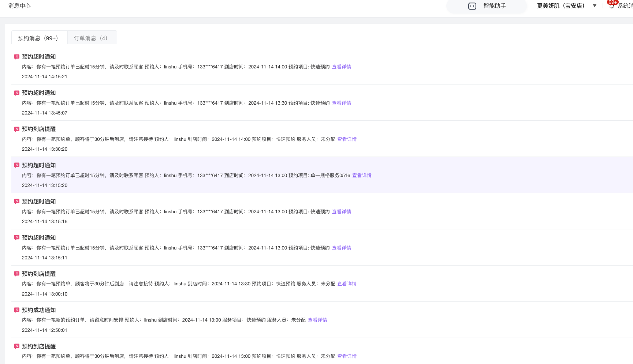This screenshot has height=364, width=633.
Task: Click message icon of 13:15:16 预约超时通知
Action: 16,202
